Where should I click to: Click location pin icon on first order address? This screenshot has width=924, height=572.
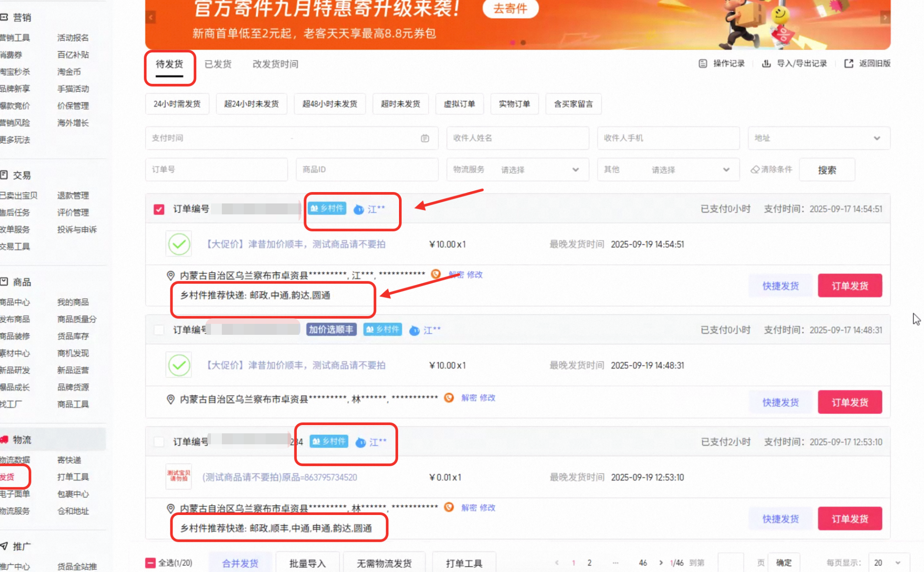pos(170,276)
